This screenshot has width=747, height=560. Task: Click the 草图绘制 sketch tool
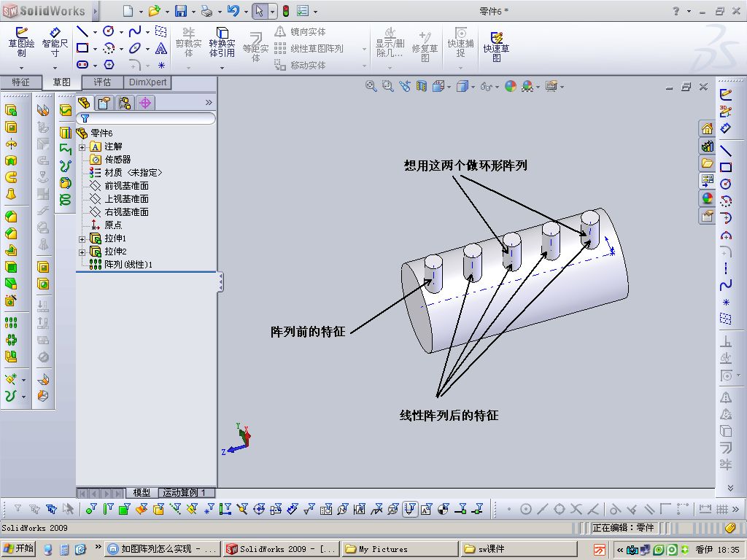(x=21, y=42)
